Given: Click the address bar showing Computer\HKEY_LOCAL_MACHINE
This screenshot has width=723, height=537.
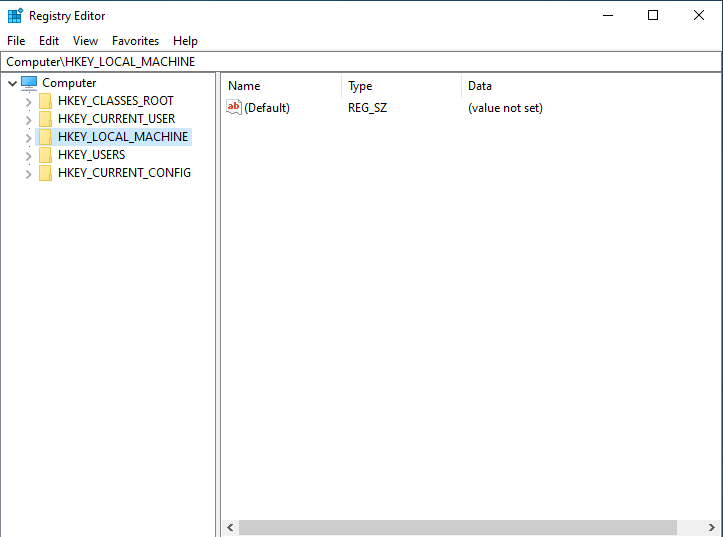Looking at the screenshot, I should click(361, 62).
